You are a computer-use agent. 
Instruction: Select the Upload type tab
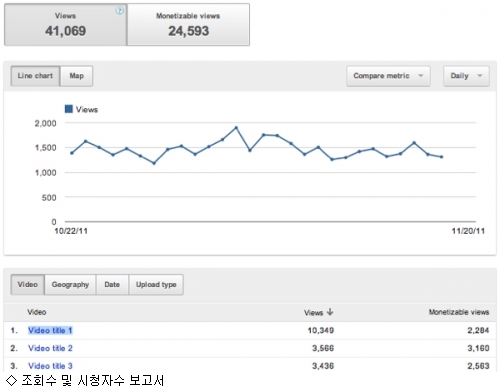pos(156,285)
